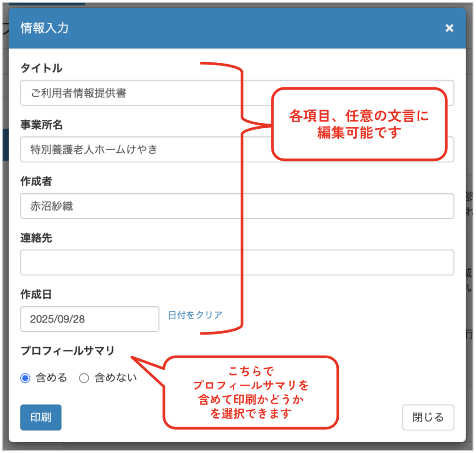Click the 事業所名 field label
Image resolution: width=476 pixels, height=453 pixels.
pos(41,125)
